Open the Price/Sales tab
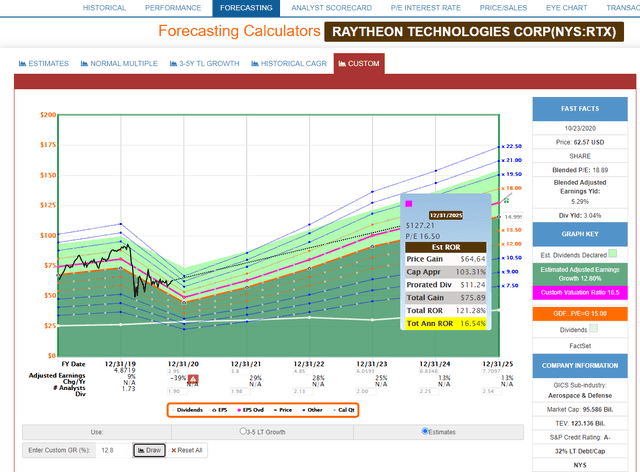Image resolution: width=640 pixels, height=472 pixels. [503, 8]
